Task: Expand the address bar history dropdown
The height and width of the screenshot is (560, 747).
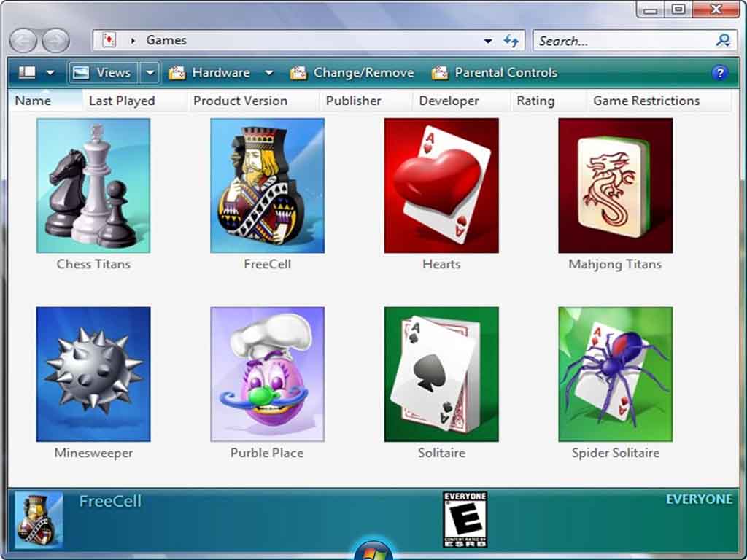Action: tap(488, 41)
